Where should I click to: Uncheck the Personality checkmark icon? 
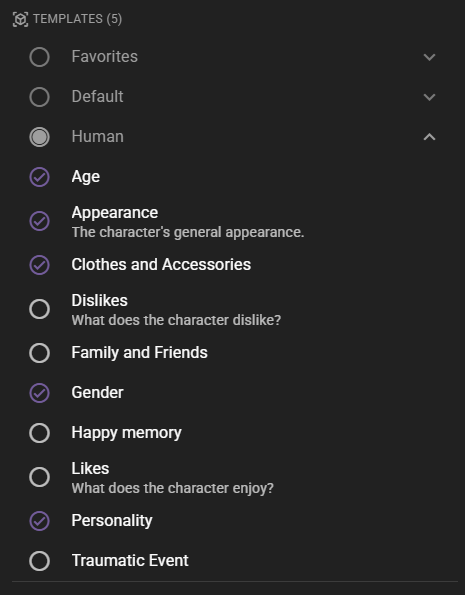(39, 521)
